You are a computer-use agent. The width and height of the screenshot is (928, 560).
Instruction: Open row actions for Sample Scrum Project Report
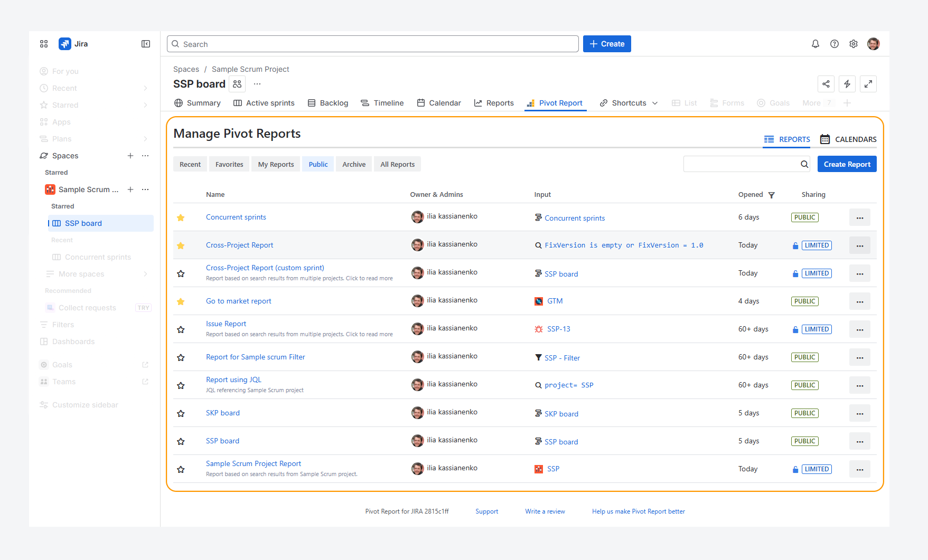(860, 469)
